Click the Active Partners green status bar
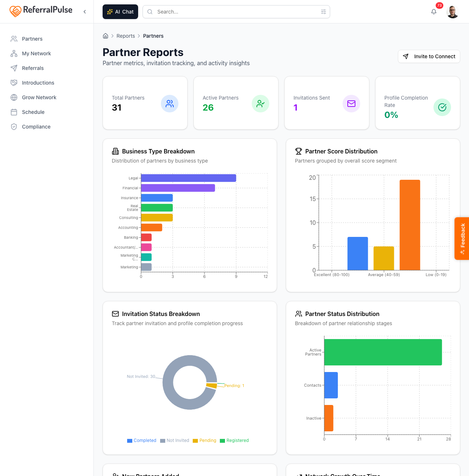The width and height of the screenshot is (469, 476). coord(383,352)
